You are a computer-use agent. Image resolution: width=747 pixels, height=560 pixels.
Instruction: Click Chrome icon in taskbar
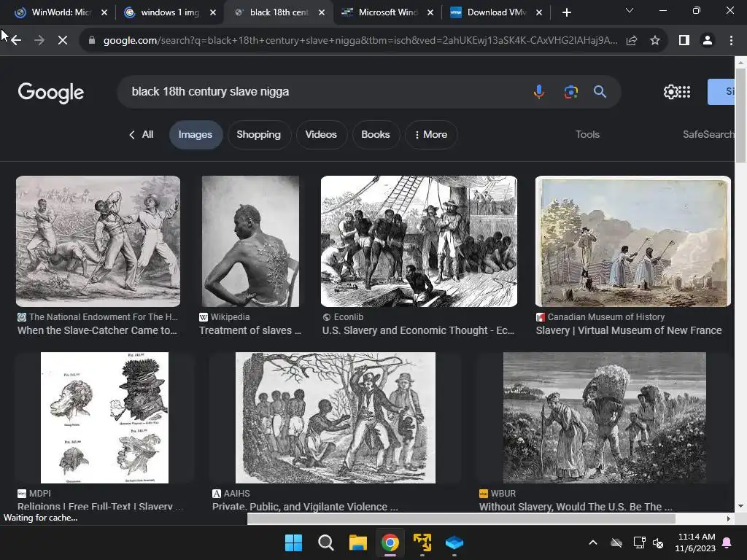point(390,542)
